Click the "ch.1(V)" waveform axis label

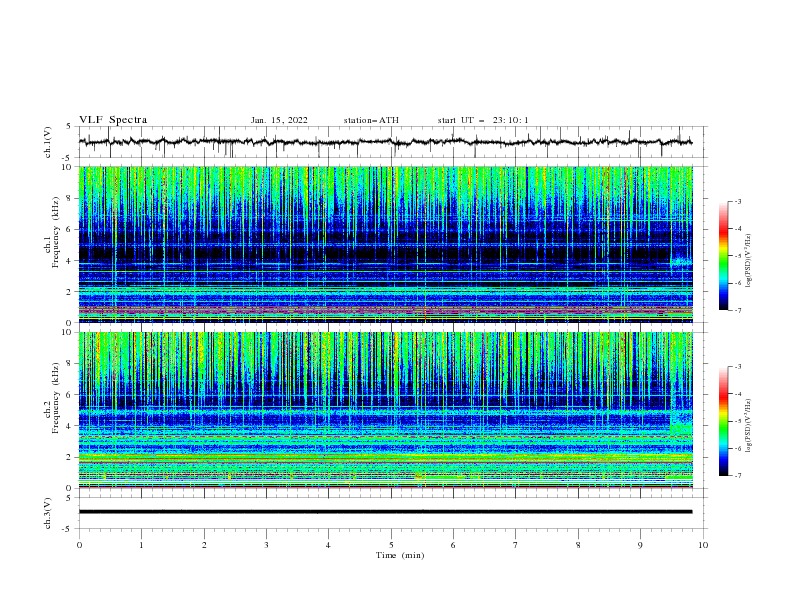48,142
